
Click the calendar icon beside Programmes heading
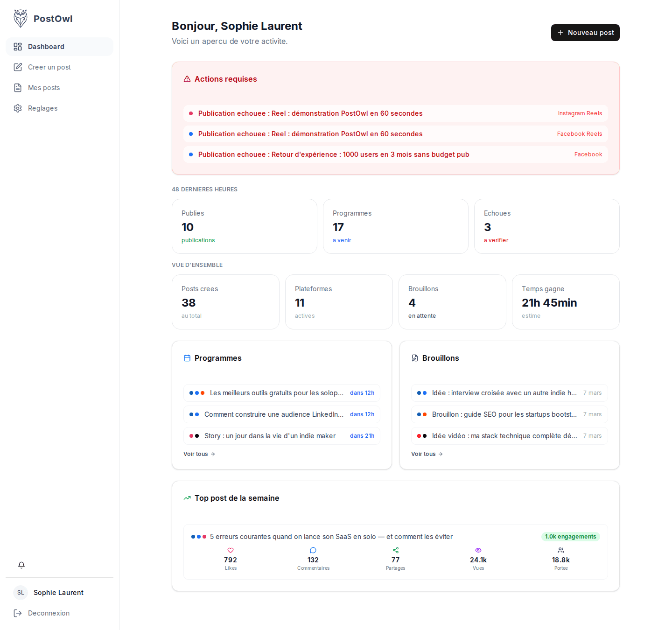[x=187, y=358]
